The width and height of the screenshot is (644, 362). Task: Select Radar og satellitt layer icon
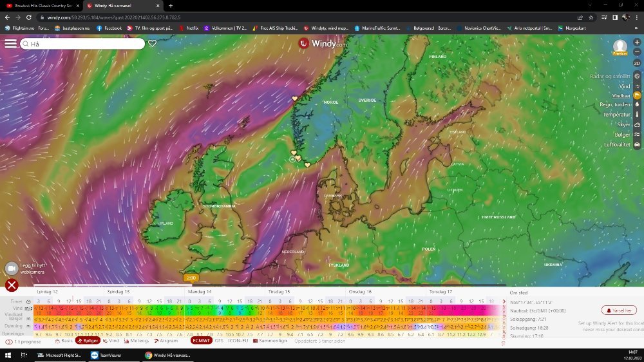pyautogui.click(x=637, y=77)
